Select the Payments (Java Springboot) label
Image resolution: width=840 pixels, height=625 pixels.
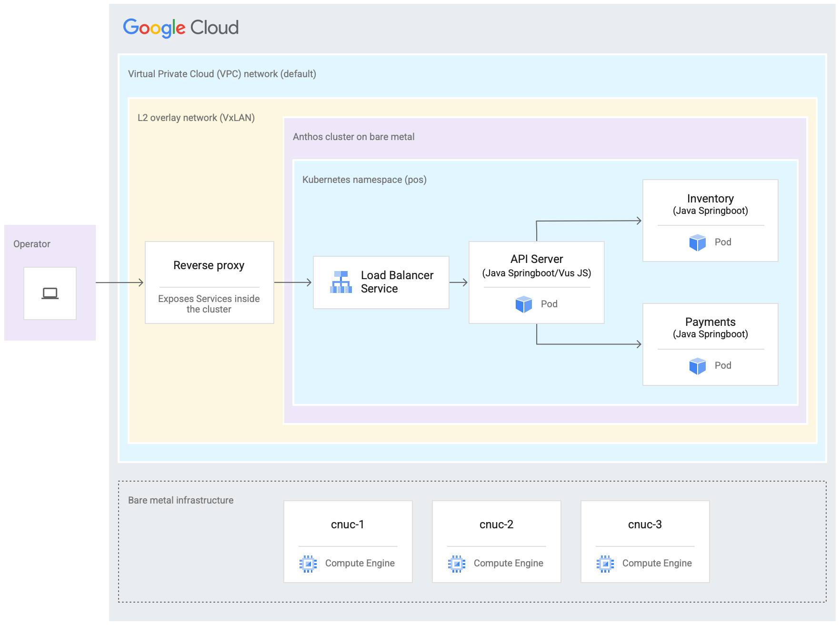coord(710,328)
